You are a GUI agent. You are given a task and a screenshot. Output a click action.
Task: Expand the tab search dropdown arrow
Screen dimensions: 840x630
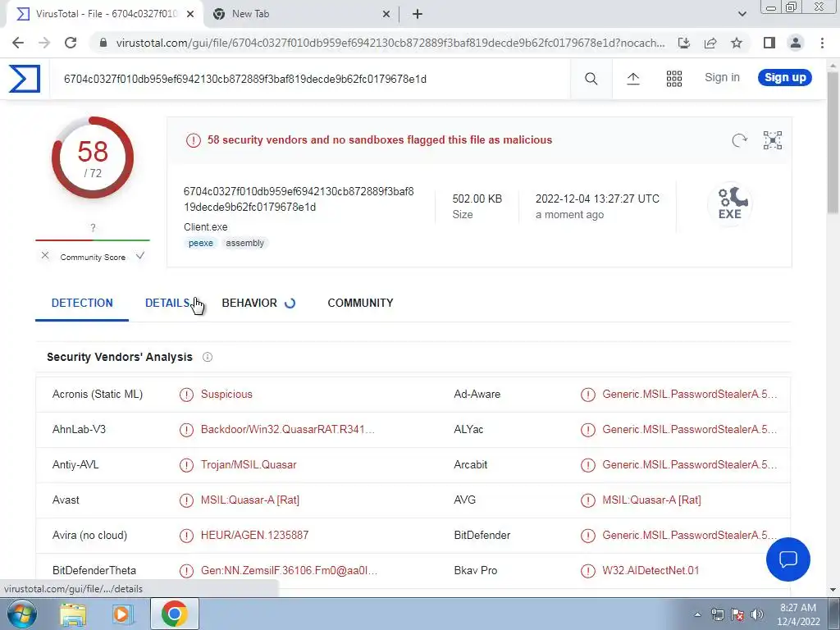click(x=742, y=14)
